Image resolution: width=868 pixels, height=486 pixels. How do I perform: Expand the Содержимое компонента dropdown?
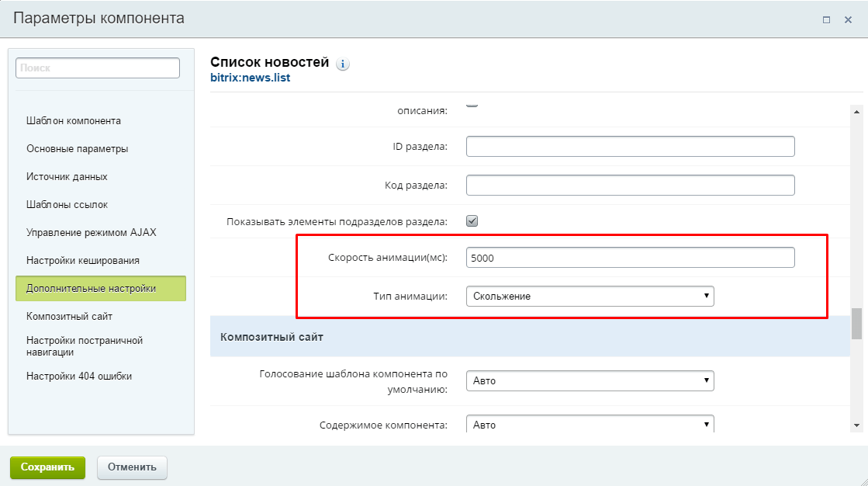(x=590, y=424)
